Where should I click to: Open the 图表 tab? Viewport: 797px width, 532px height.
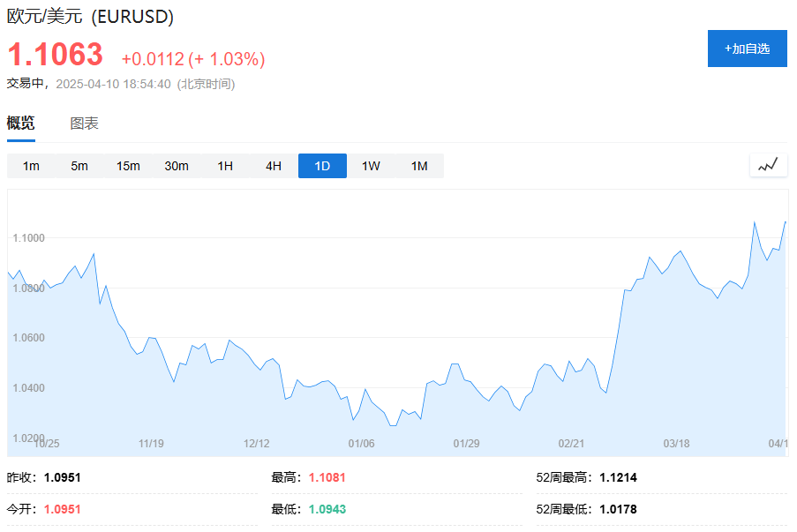[x=85, y=124]
